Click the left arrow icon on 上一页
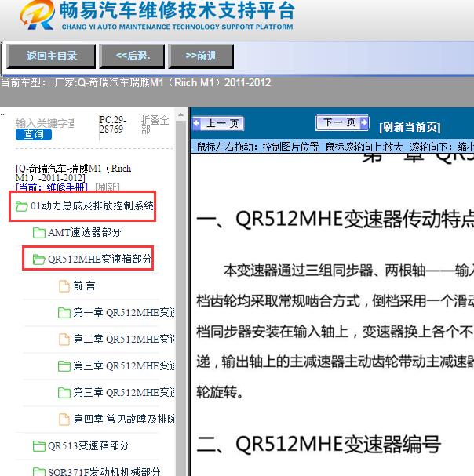Image resolution: width=474 pixels, height=476 pixels. tap(197, 123)
